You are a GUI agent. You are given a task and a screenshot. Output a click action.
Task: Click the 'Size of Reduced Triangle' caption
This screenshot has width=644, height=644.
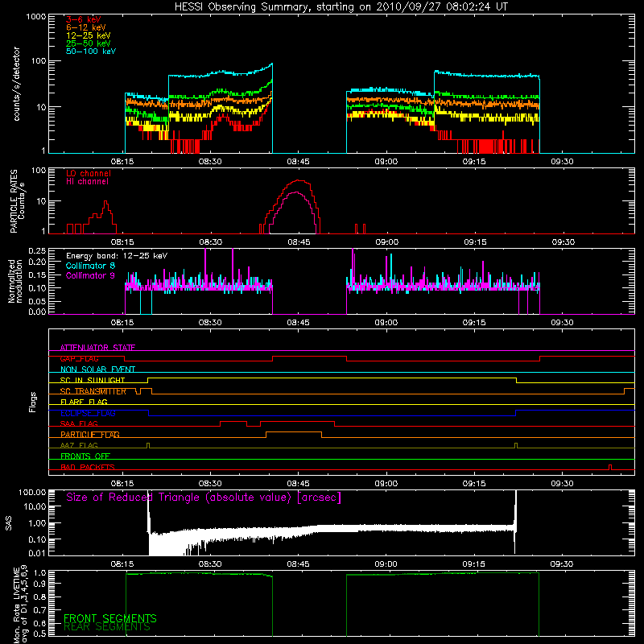[204, 497]
